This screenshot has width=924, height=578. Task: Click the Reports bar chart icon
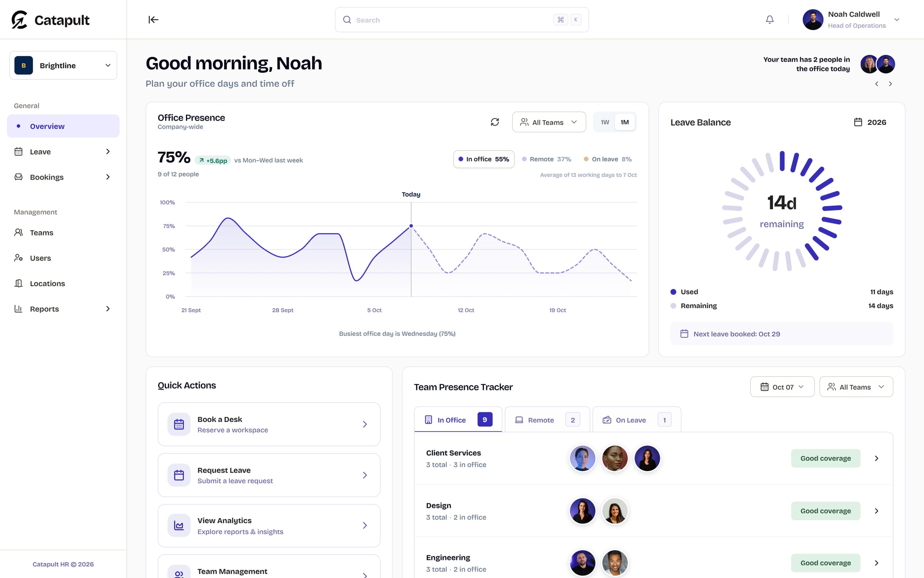point(18,309)
